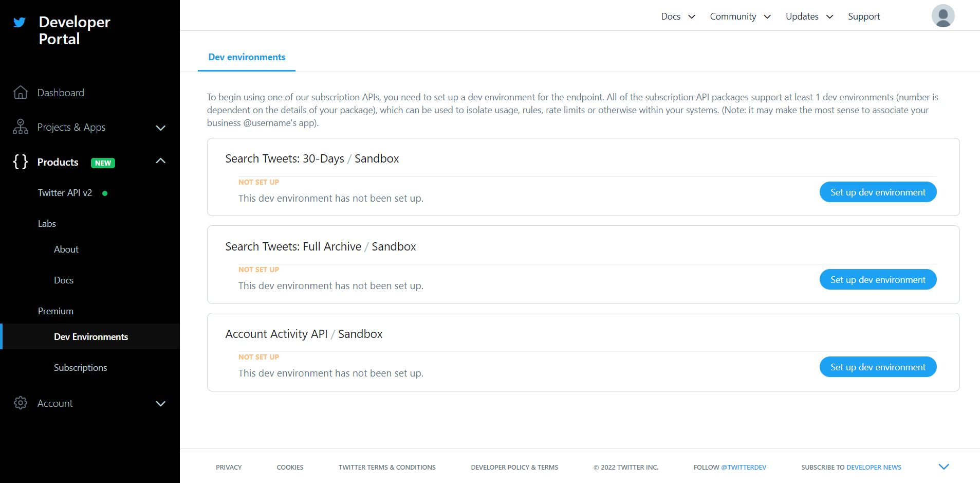
Task: Select Labs in the sidebar
Action: [x=47, y=224]
